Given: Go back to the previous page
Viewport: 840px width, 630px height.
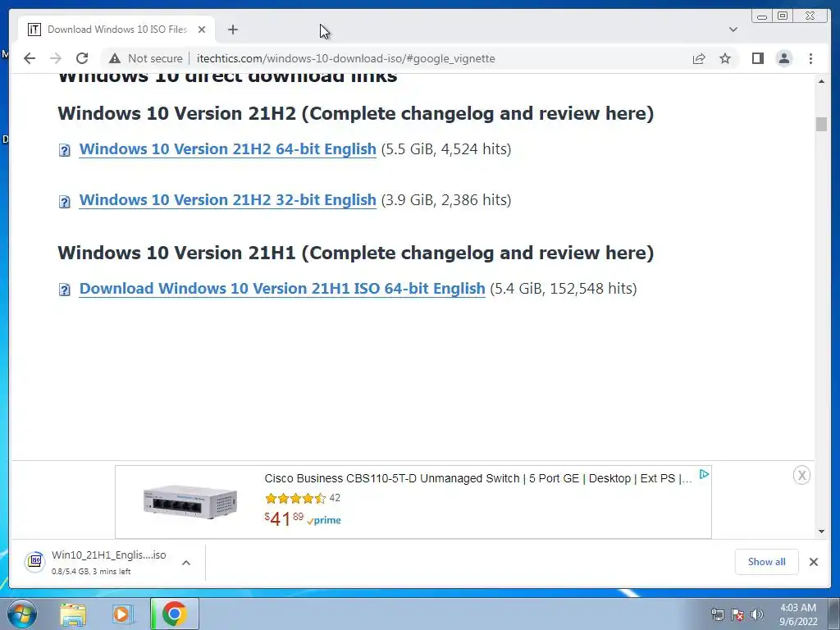Looking at the screenshot, I should click(30, 58).
